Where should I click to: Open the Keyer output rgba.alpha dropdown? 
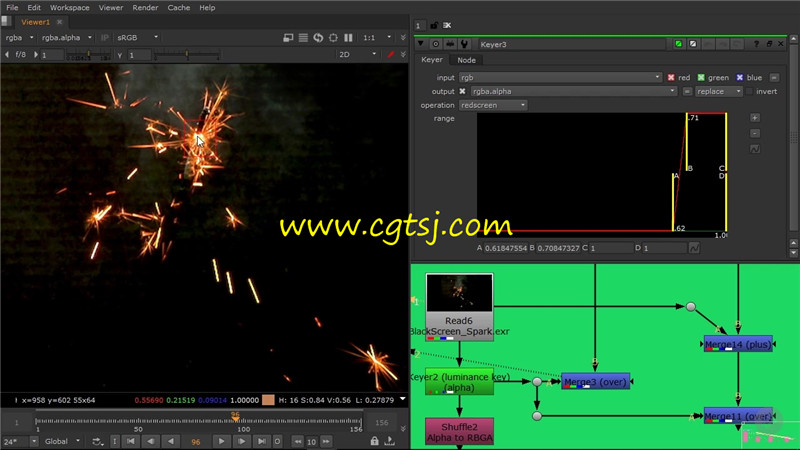click(573, 91)
